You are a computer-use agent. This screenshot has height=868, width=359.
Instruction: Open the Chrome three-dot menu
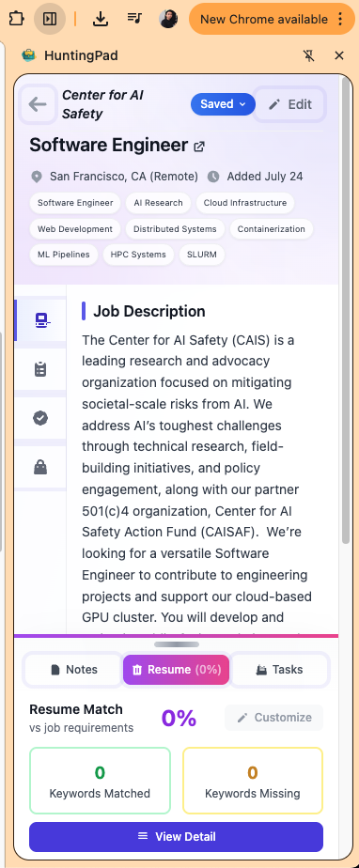coord(341,20)
